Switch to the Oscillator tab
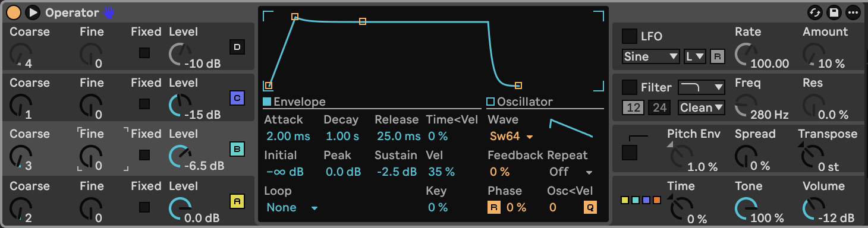 click(x=520, y=102)
